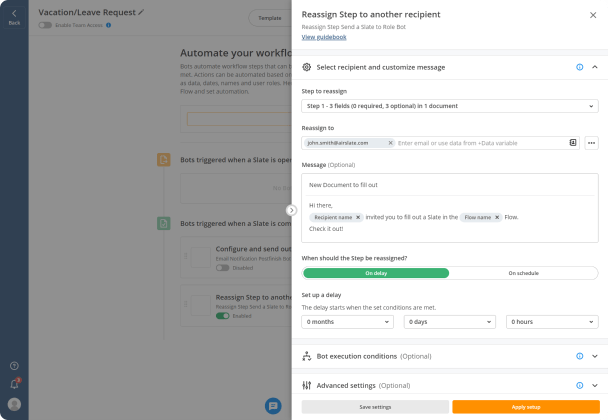Open the chat support bubble icon
This screenshot has width=608, height=420.
(273, 406)
